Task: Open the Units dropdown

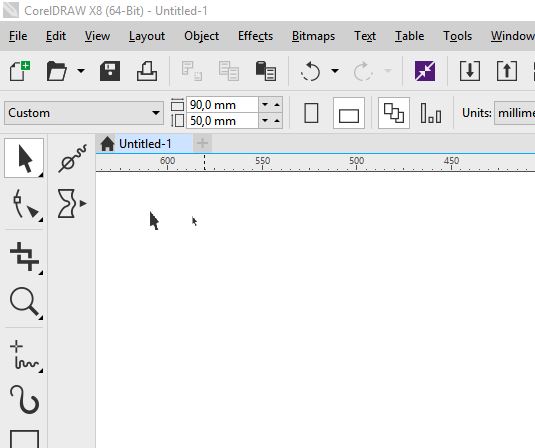Action: pyautogui.click(x=515, y=113)
